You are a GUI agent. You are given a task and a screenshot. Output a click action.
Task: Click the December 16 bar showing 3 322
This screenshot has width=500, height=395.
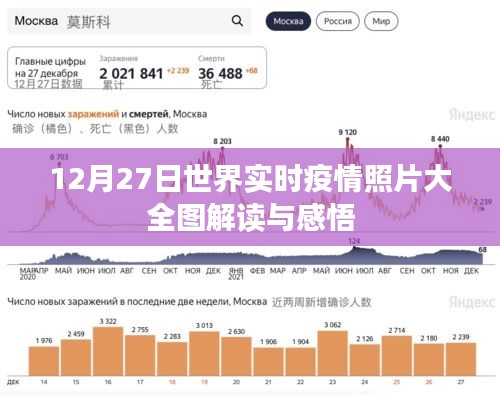click(x=108, y=351)
